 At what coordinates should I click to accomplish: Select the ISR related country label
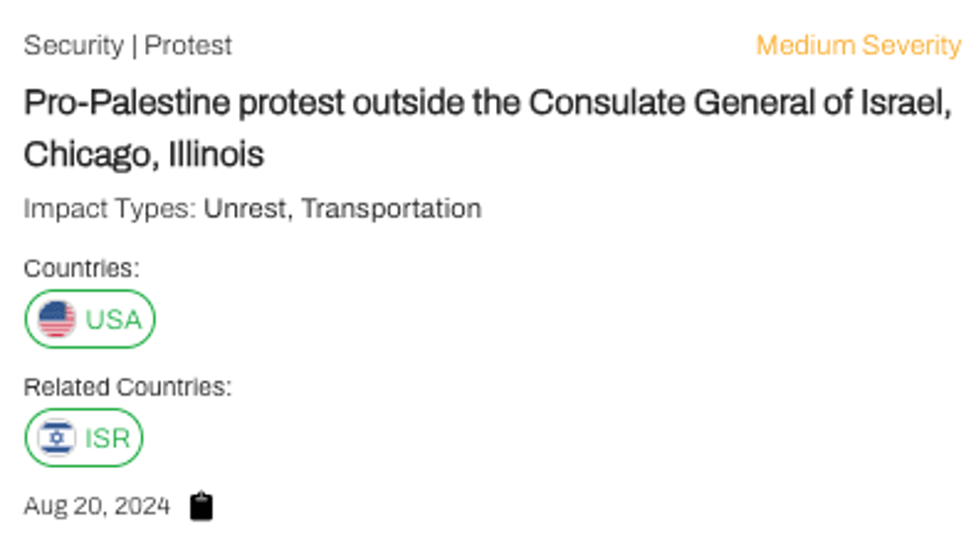tap(108, 437)
